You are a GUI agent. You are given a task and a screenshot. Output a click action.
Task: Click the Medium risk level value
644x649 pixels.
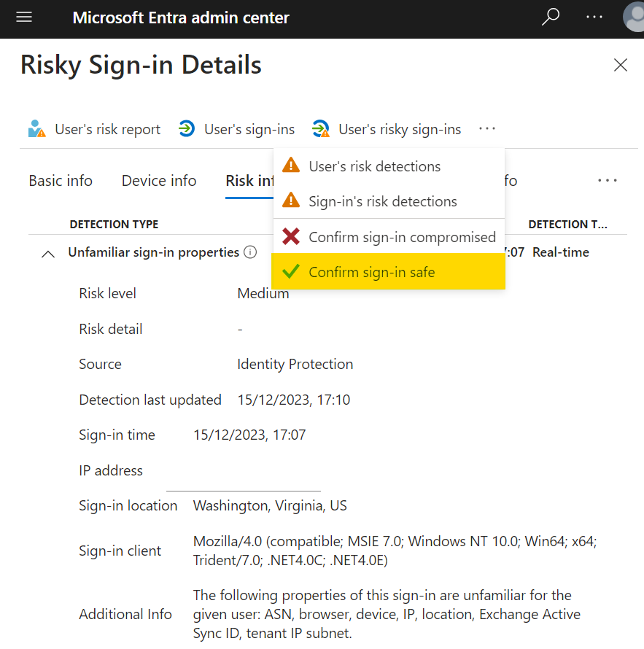point(263,293)
